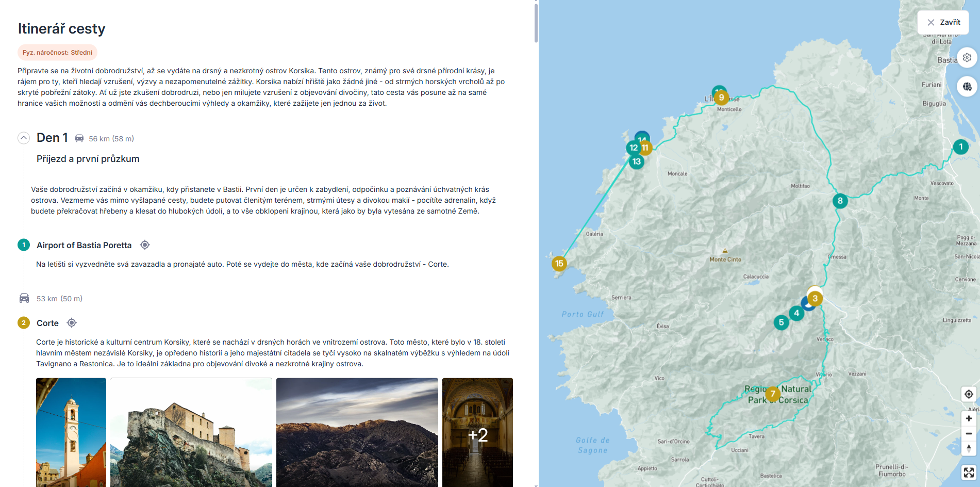Locate Airport of Bastia Poretta on map
The width and height of the screenshot is (980, 487).
tap(145, 245)
